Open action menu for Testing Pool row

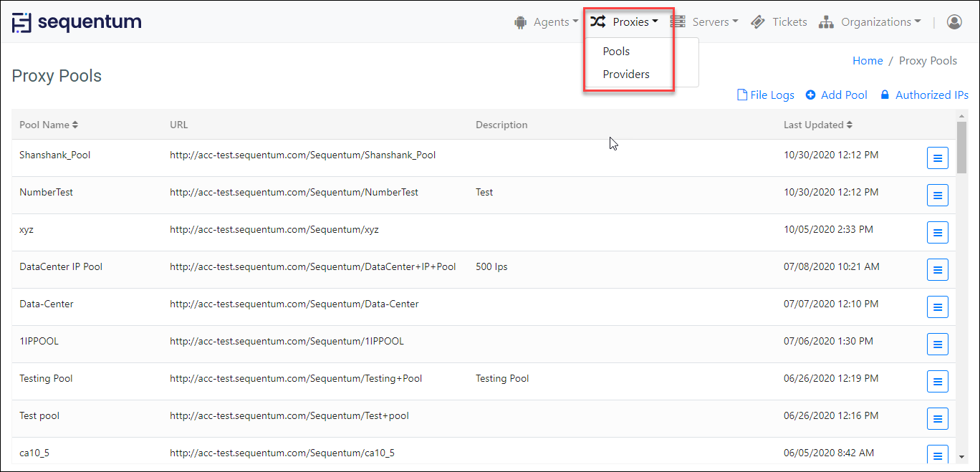click(938, 381)
